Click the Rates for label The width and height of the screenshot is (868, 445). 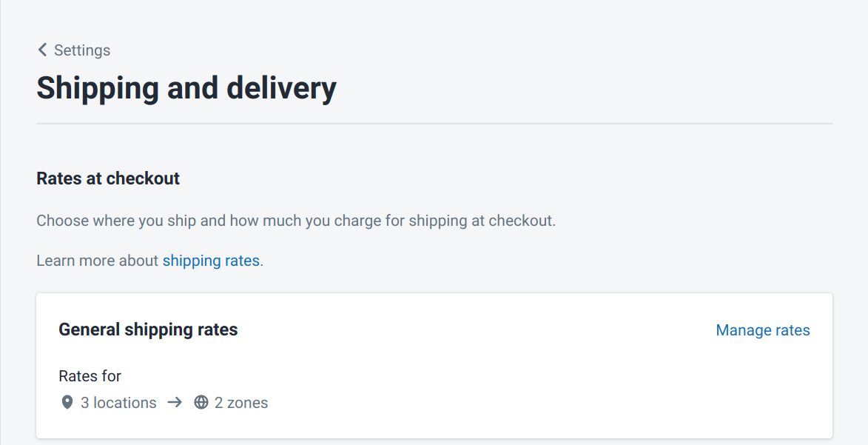pos(90,376)
